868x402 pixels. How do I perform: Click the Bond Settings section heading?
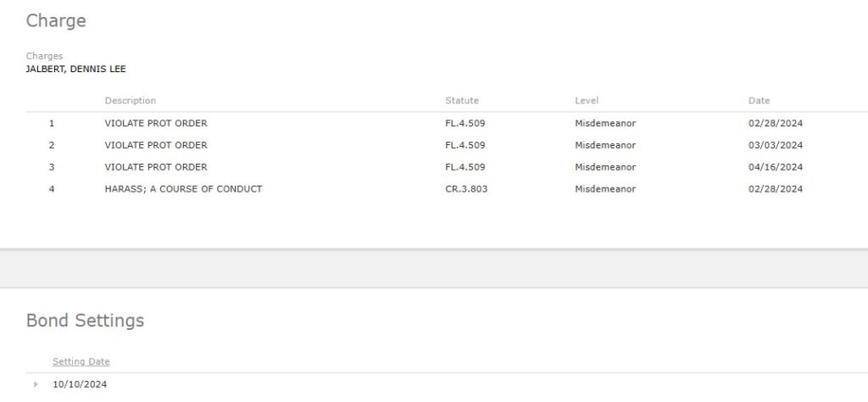coord(85,321)
